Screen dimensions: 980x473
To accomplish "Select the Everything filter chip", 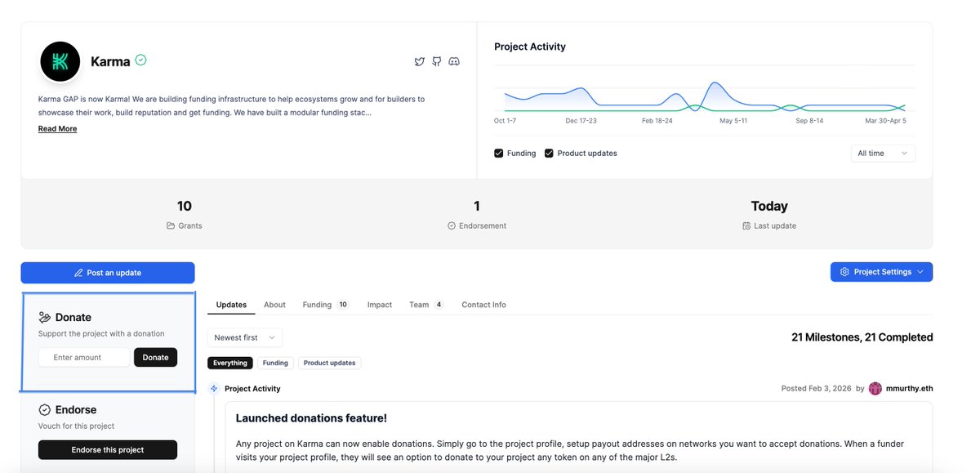I will pyautogui.click(x=230, y=363).
